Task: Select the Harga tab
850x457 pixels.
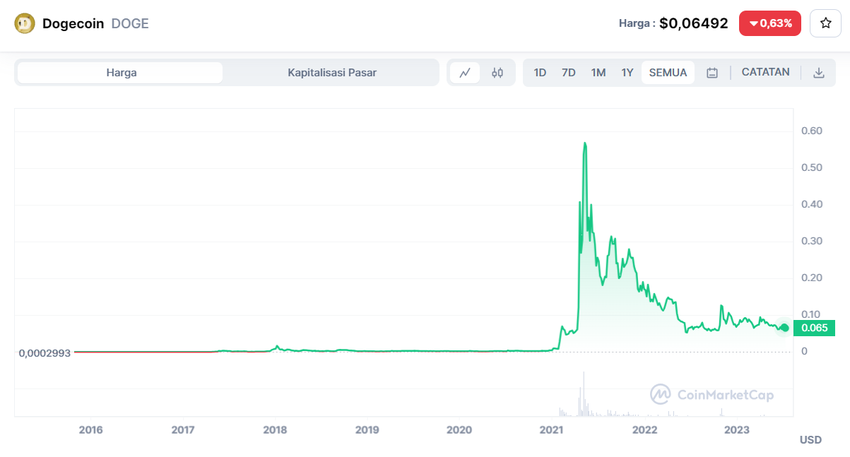Action: (120, 73)
